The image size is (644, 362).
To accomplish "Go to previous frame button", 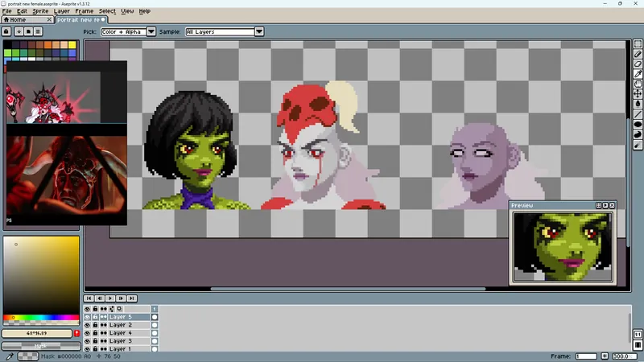I will tap(100, 298).
